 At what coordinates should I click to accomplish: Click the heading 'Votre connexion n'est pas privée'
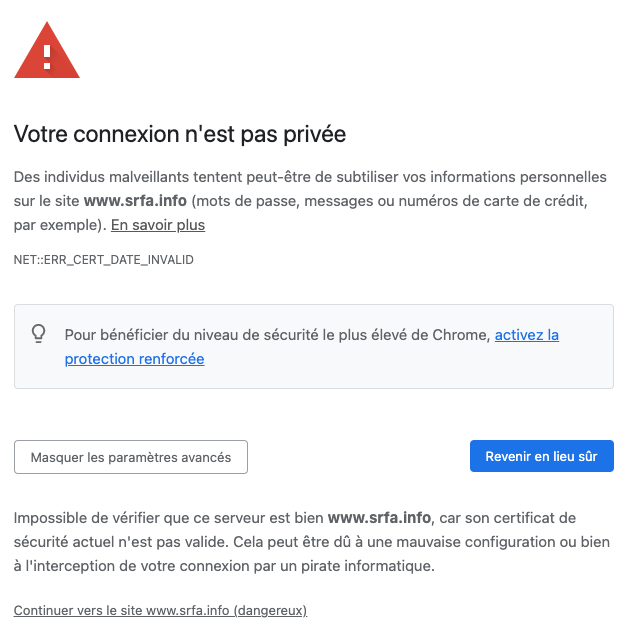179,134
